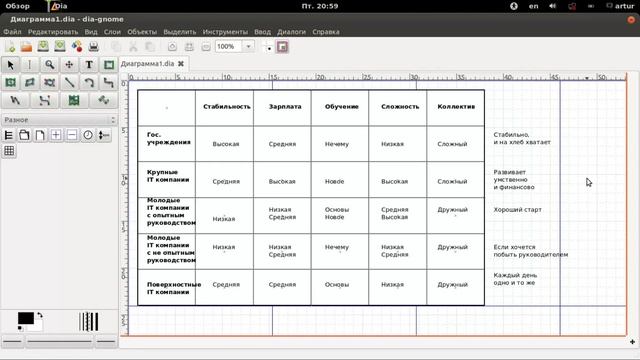Open the Диалоги menu

click(x=291, y=32)
